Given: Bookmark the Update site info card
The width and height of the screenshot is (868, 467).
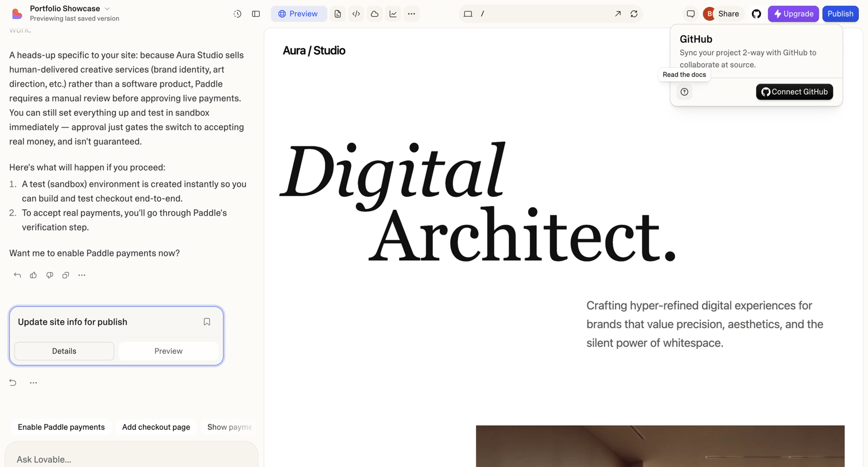Looking at the screenshot, I should [207, 322].
